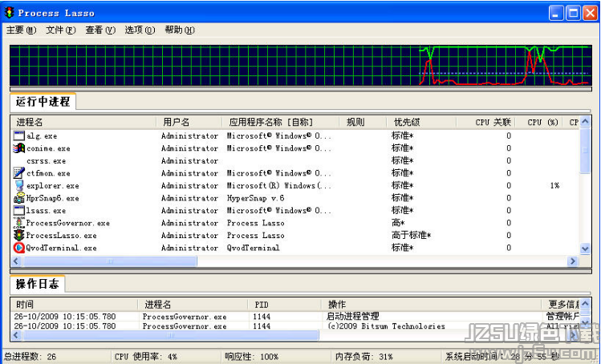Sort by 应用程序名称 [自称] column header
601x364 pixels.
pyautogui.click(x=281, y=122)
